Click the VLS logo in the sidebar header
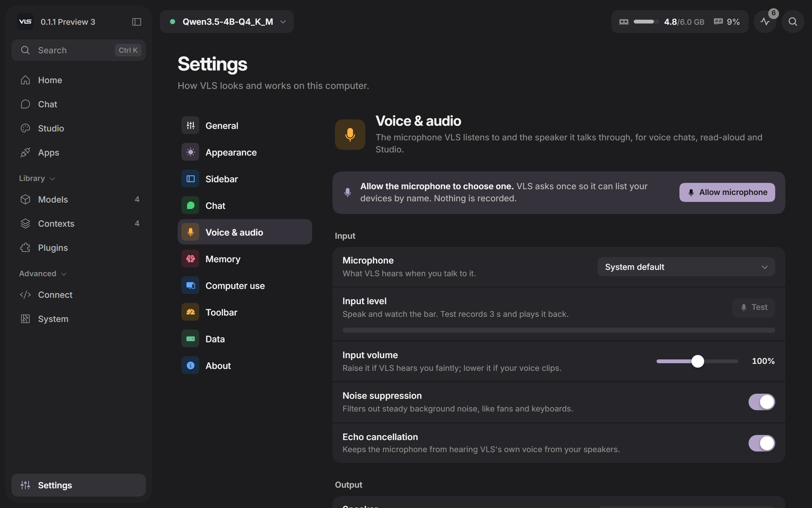This screenshot has width=812, height=508. pos(25,22)
